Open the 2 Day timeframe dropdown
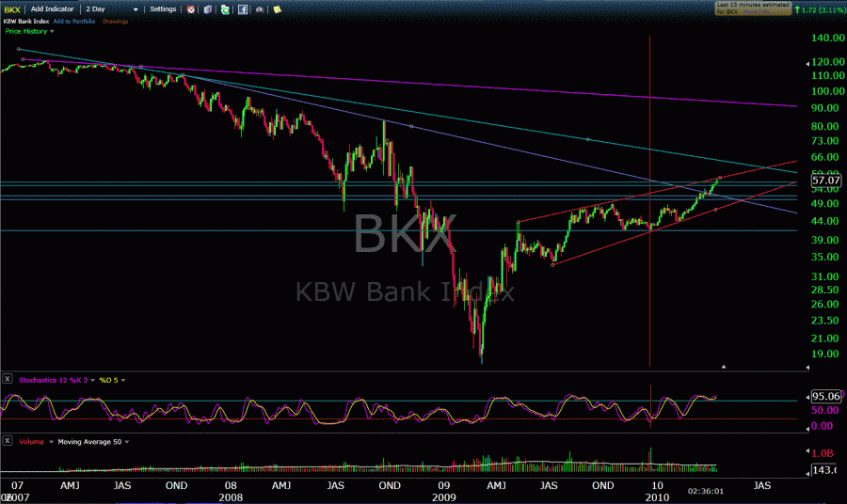Viewport: 847px width, 504px height. 112,9
